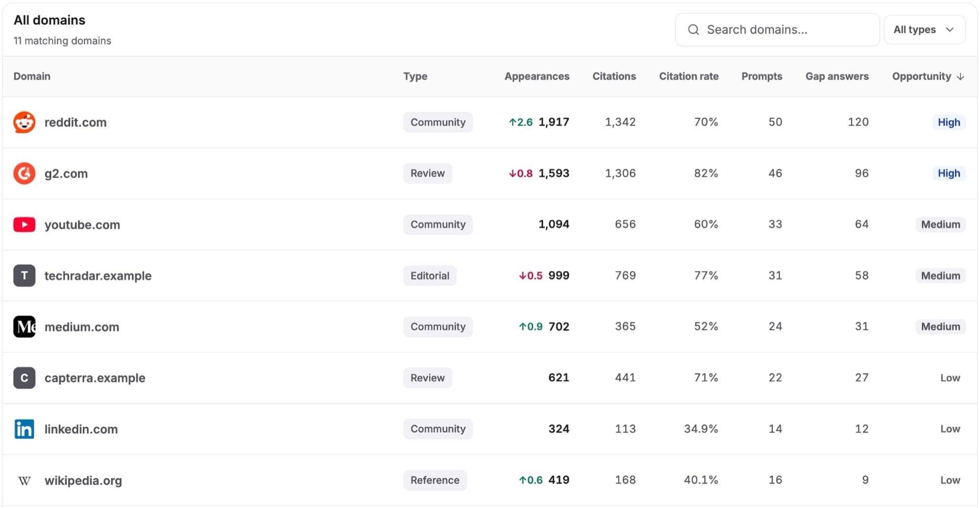Focus the Search domains input field
Image resolution: width=980 pixels, height=508 pixels.
[777, 30]
